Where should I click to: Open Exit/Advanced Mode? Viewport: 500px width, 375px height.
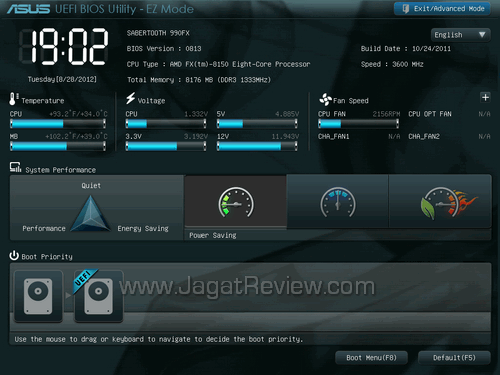(x=442, y=9)
